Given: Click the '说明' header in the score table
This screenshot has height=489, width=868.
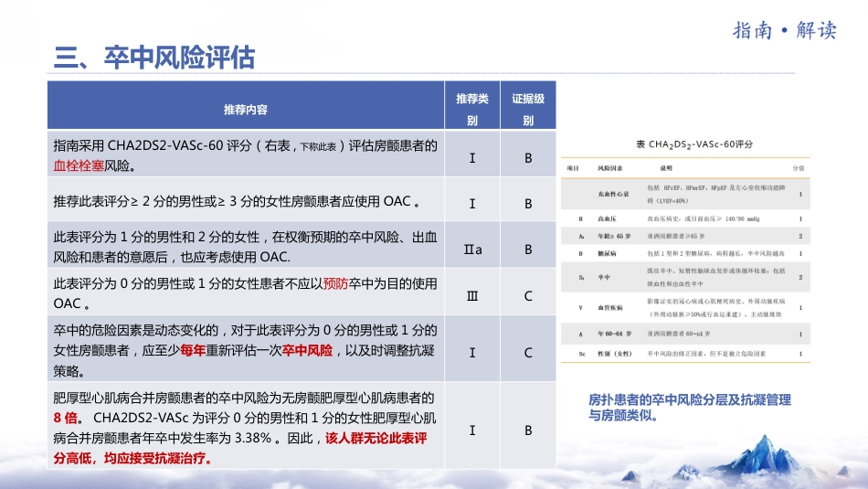Looking at the screenshot, I should tap(666, 168).
